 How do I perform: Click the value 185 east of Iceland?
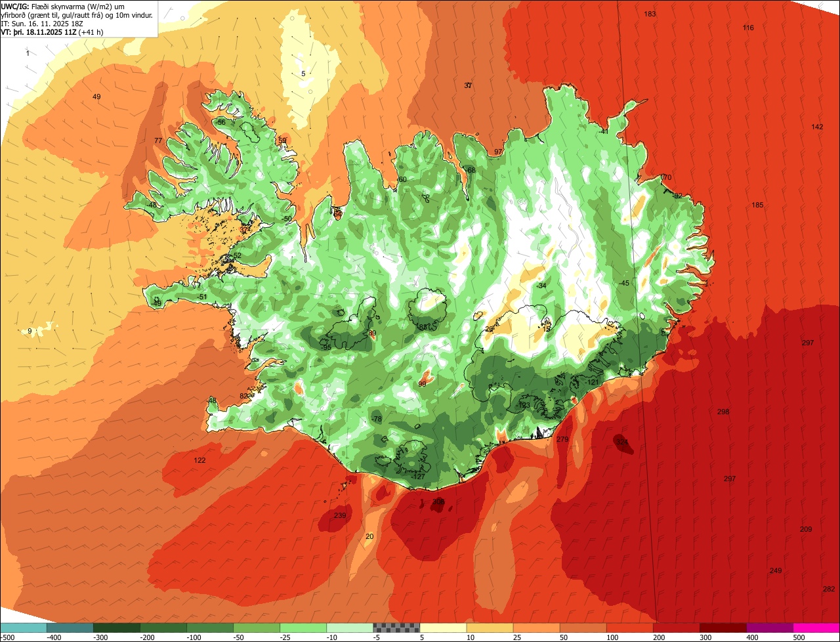[x=757, y=205]
